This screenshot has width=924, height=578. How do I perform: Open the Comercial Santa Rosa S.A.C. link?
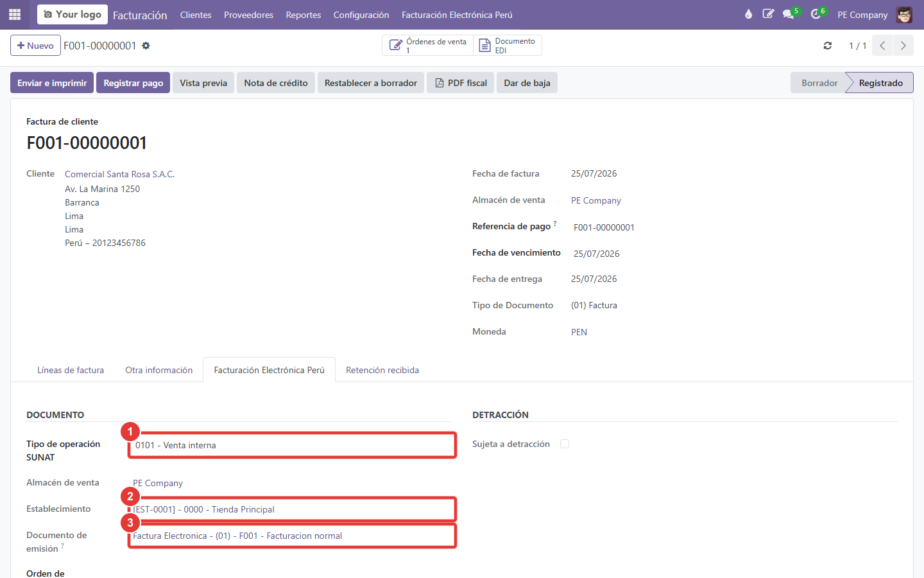[x=120, y=174]
